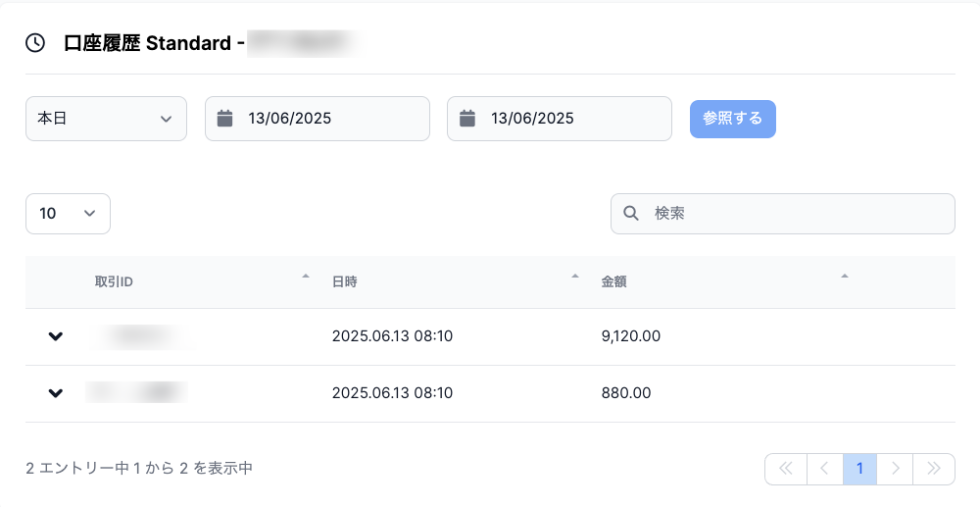Expand the 9,120.00 transaction row
Image resolution: width=980 pixels, height=507 pixels.
click(56, 336)
